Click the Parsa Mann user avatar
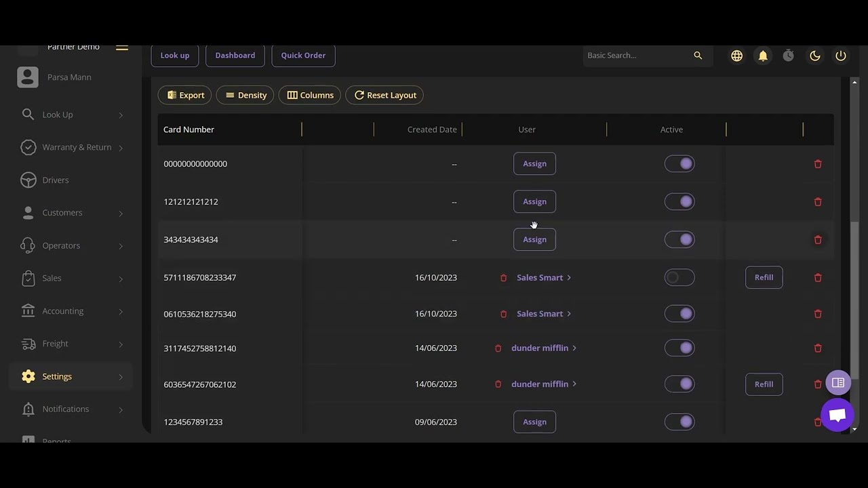 (x=28, y=77)
